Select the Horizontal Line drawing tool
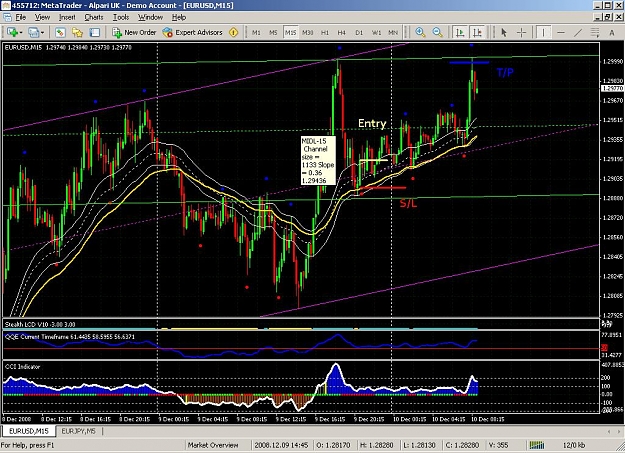This screenshot has width=625, height=453. pyautogui.click(x=561, y=32)
